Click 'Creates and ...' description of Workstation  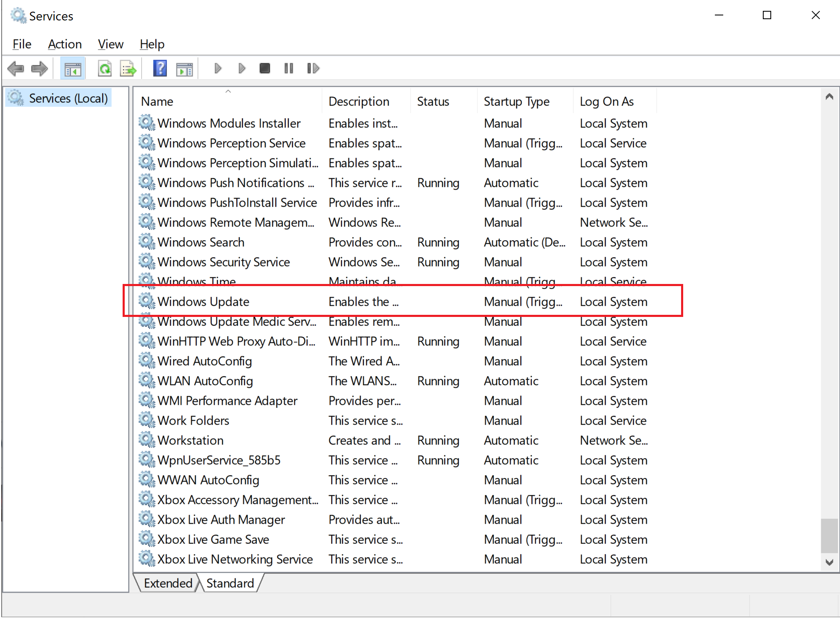[x=365, y=440]
